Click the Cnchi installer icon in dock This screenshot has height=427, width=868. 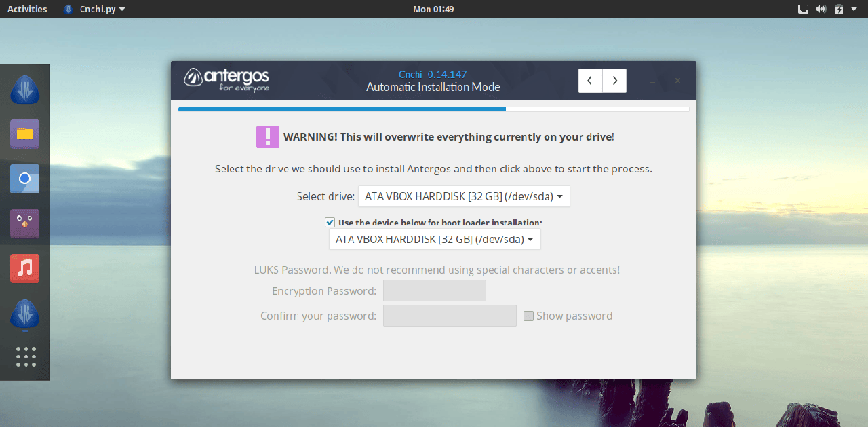coord(25,90)
